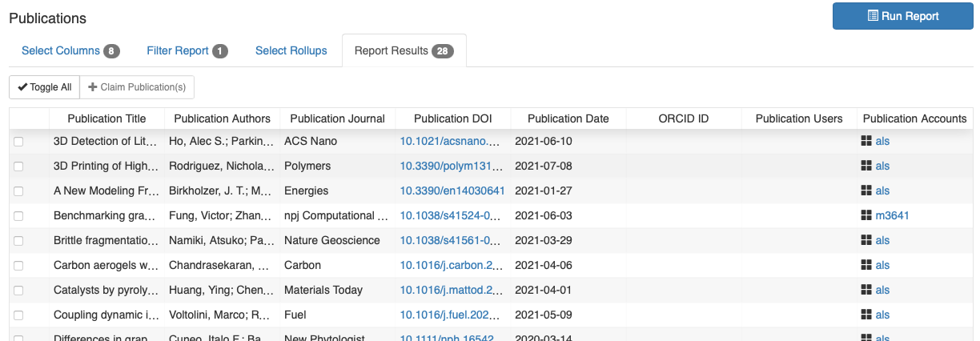
Task: Open the als account link in Fuel row
Action: (x=882, y=315)
